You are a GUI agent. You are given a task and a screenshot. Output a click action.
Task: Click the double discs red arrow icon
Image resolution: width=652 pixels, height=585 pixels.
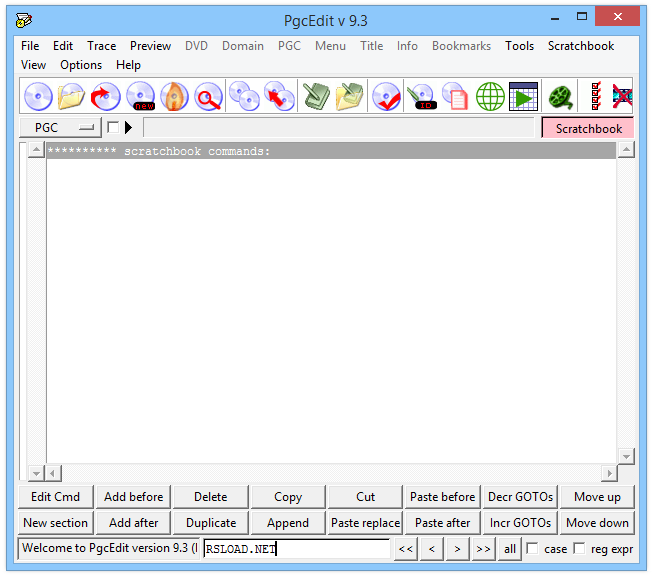coord(279,96)
